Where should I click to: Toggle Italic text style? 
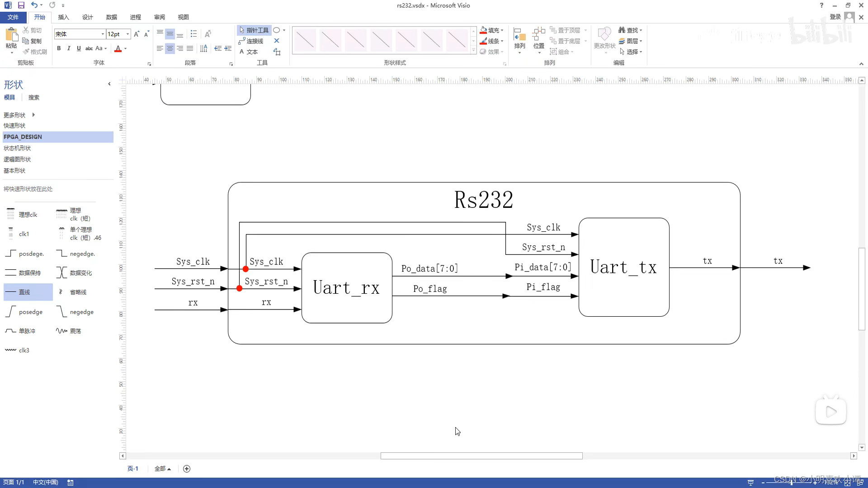click(69, 48)
